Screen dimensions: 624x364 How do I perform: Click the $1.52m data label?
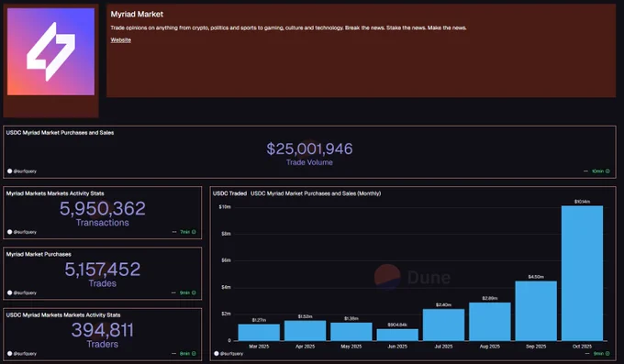click(306, 316)
